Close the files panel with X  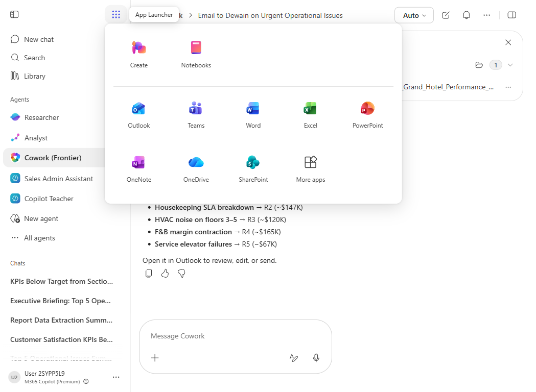(x=508, y=42)
